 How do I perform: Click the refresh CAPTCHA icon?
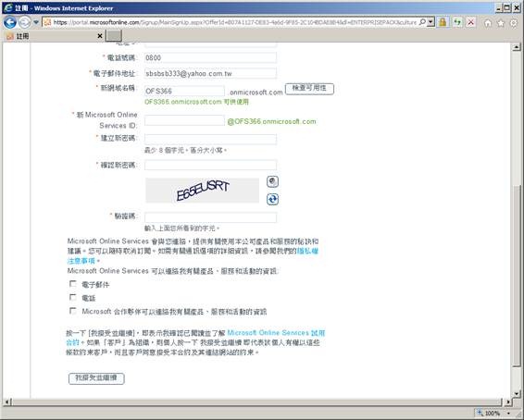[x=272, y=199]
